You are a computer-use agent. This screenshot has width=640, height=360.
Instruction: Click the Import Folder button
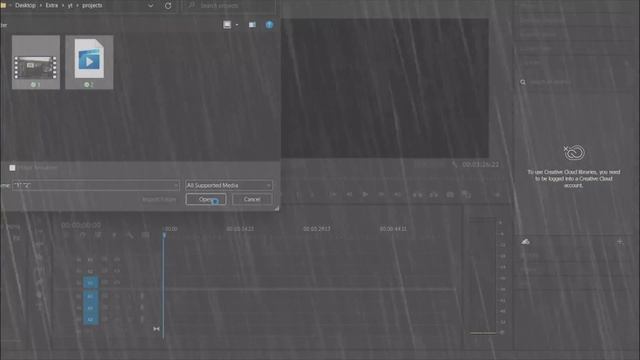159,199
